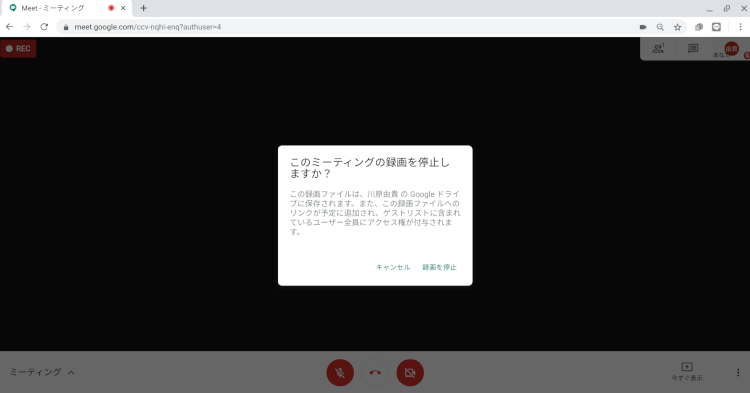The height and width of the screenshot is (393, 750).
Task: Click the 由貴 user avatar thumbnail
Action: pyautogui.click(x=731, y=48)
